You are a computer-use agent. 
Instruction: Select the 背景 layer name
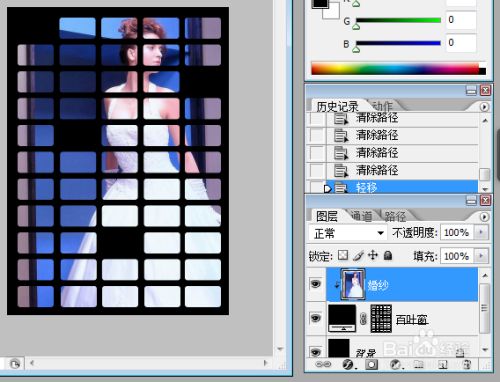point(365,353)
